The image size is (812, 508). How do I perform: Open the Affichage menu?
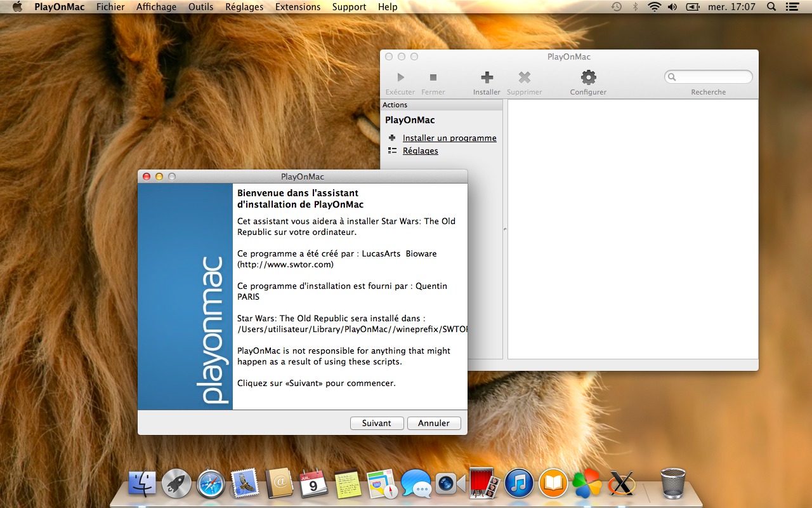[x=157, y=7]
